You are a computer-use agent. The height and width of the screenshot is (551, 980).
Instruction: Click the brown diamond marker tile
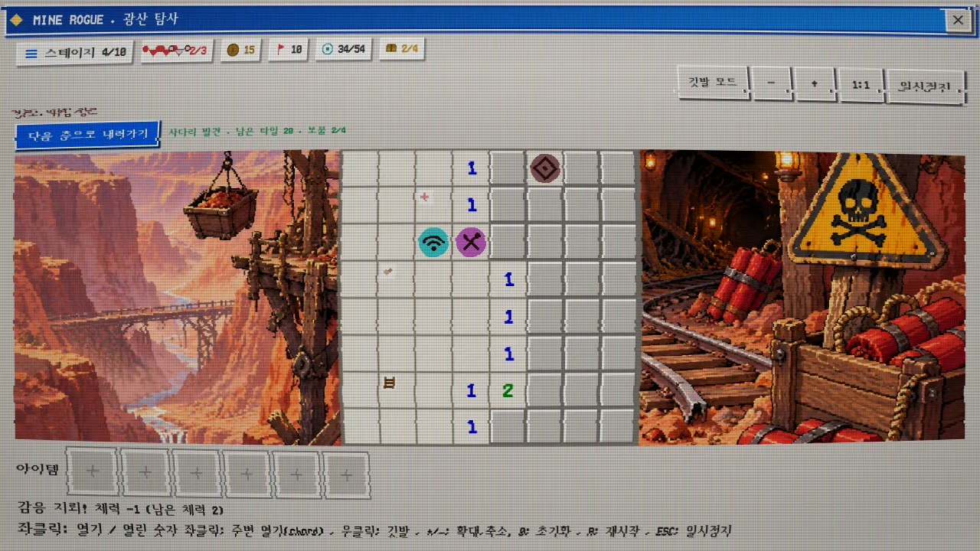point(545,168)
